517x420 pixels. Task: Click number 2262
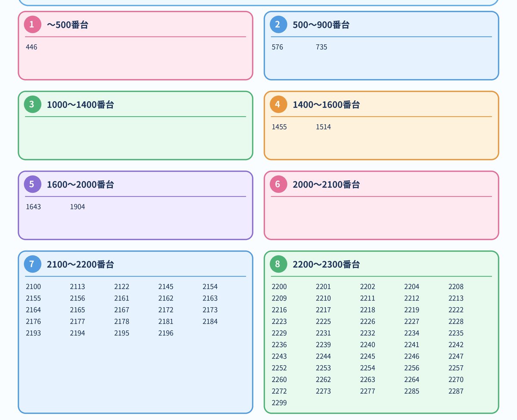click(x=323, y=380)
